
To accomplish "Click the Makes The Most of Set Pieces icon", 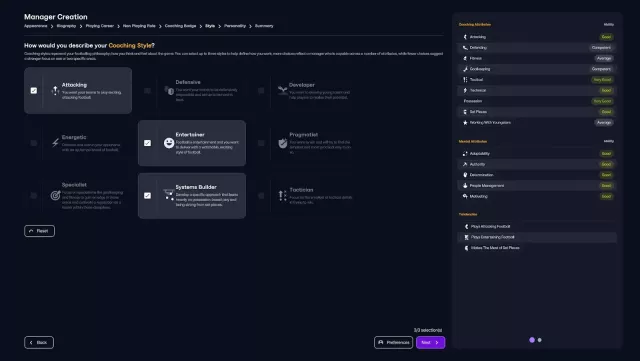I will point(467,248).
